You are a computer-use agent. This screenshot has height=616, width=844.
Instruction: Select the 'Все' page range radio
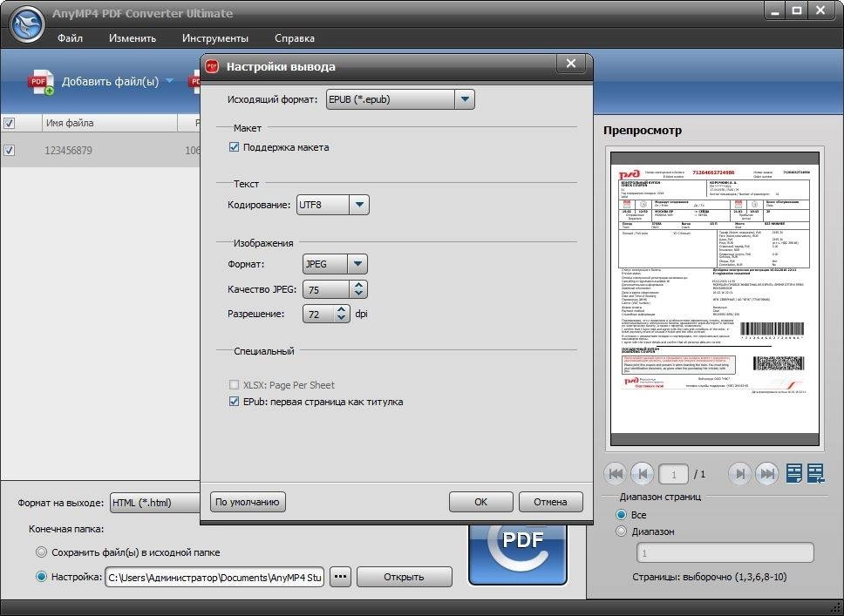click(x=621, y=515)
